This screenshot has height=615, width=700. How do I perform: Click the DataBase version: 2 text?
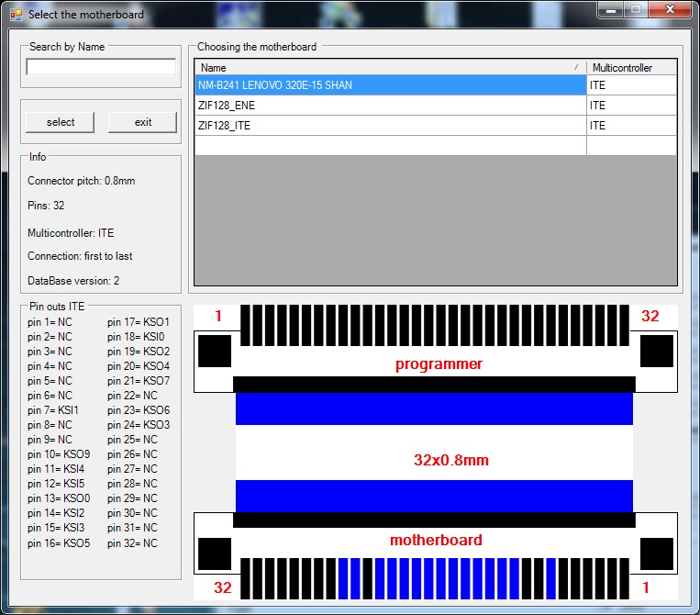73,281
